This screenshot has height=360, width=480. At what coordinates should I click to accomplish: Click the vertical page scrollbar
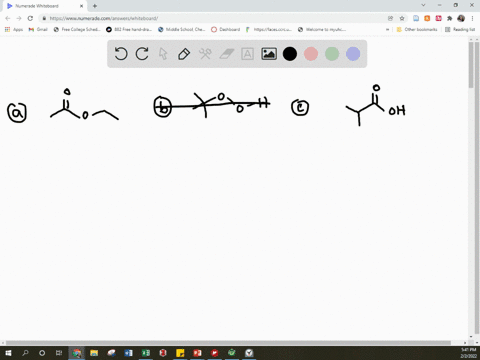click(471, 65)
